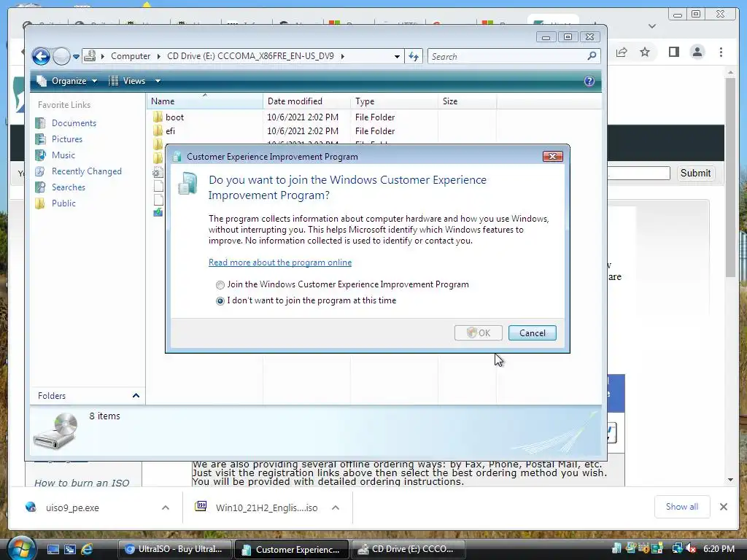Click the Music icon in Favorite Links
The width and height of the screenshot is (747, 560).
(41, 155)
